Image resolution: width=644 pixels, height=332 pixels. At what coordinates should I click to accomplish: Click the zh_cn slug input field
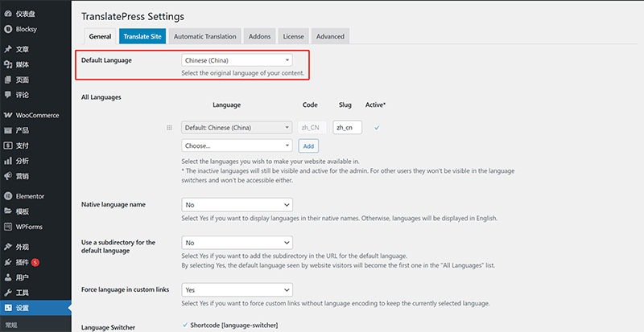coord(348,128)
